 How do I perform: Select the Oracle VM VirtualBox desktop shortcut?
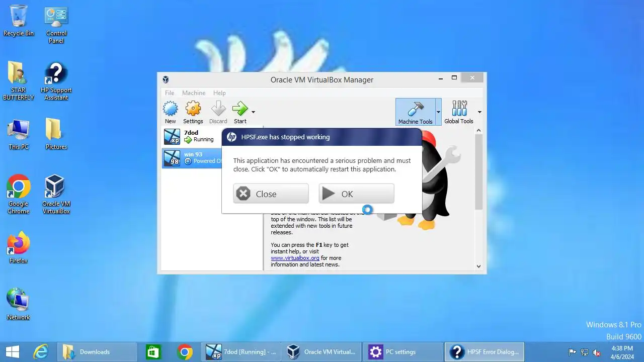click(56, 194)
